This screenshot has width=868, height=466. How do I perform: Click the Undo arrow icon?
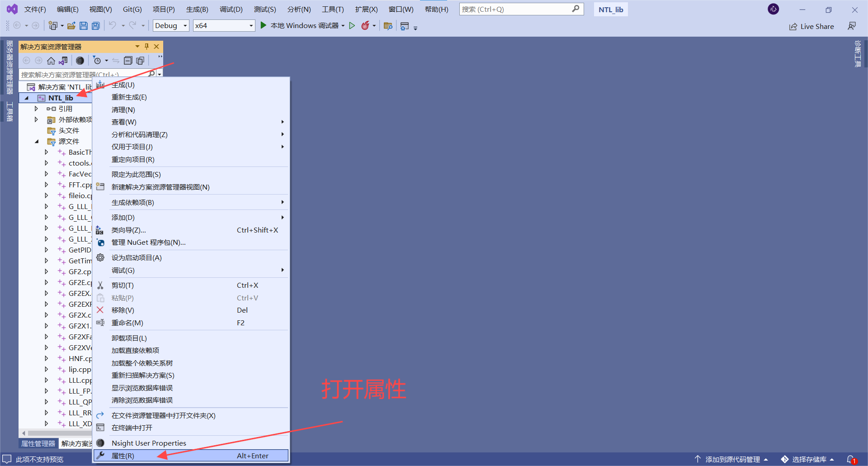point(113,26)
